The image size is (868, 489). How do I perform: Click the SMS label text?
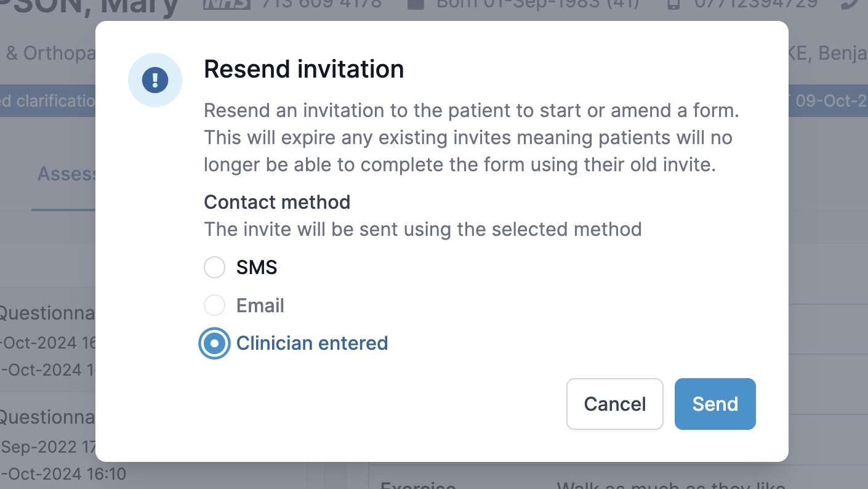pos(257,267)
